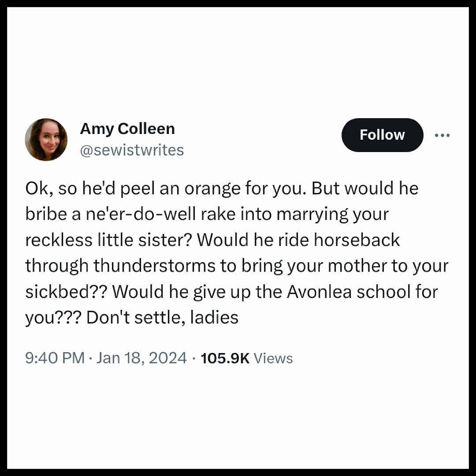Open the @sewistwrites handle link
The image size is (476, 476).
[x=132, y=150]
